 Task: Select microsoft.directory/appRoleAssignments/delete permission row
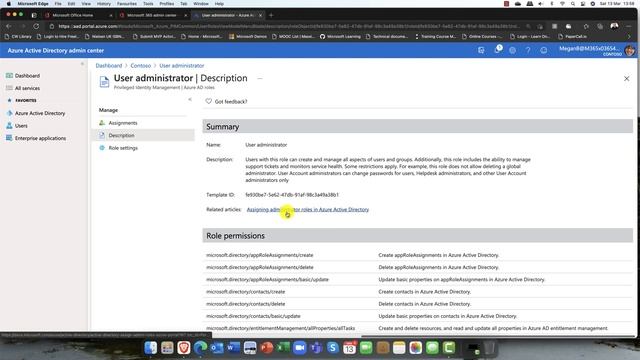pyautogui.click(x=418, y=267)
